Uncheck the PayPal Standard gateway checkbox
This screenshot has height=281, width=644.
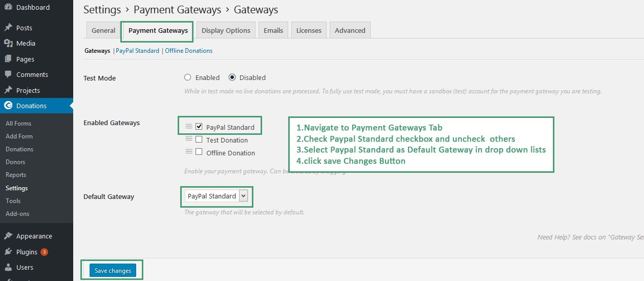[199, 126]
